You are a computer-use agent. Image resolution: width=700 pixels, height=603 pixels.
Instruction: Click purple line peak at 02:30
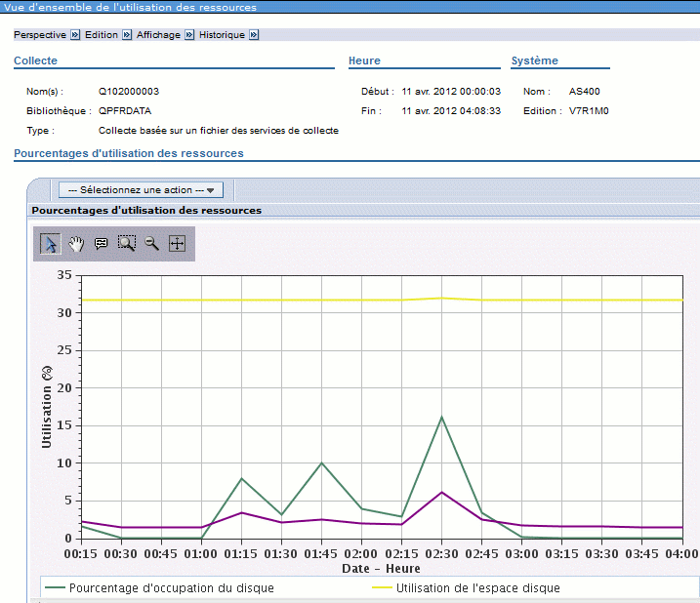(x=441, y=493)
